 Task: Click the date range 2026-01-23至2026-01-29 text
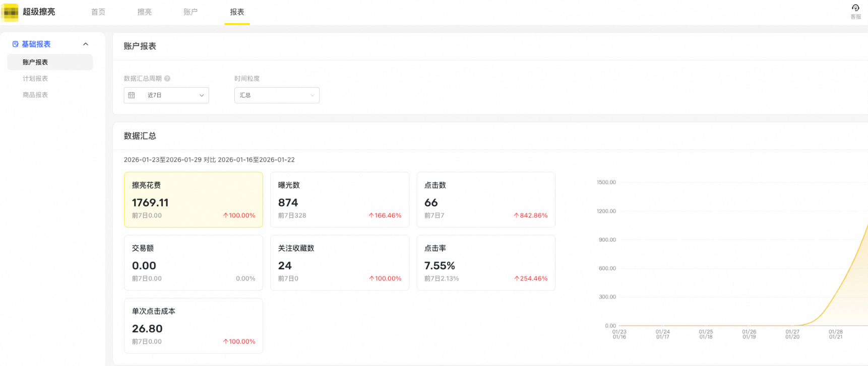coord(163,160)
